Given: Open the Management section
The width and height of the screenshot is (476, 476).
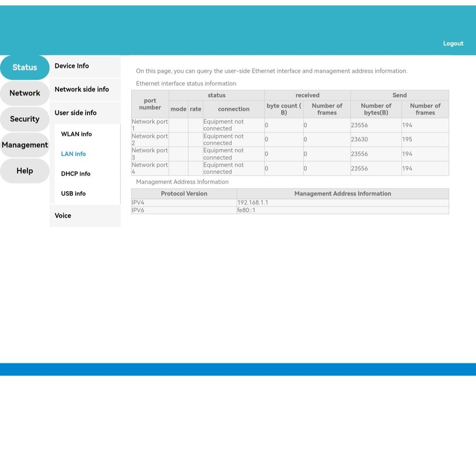Looking at the screenshot, I should coord(25,145).
